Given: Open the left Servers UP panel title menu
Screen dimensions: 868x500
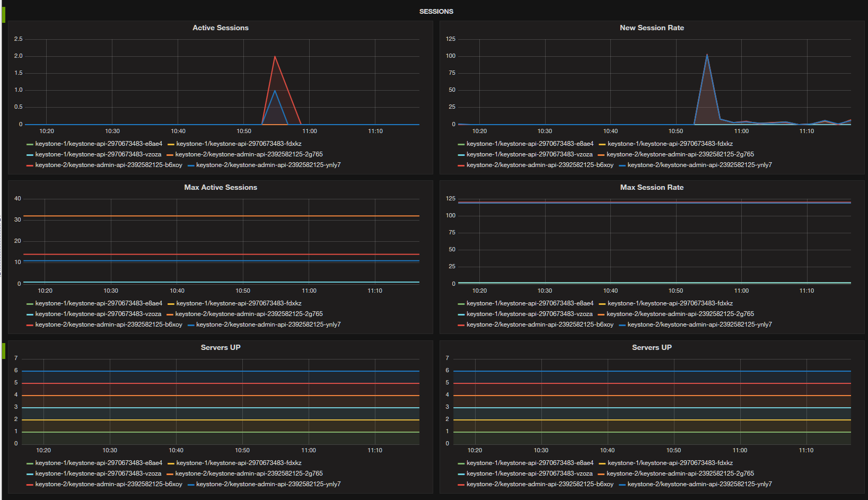Looking at the screenshot, I should [x=221, y=347].
